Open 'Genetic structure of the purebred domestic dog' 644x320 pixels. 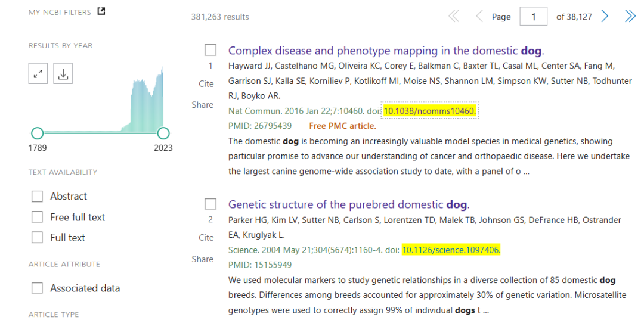(x=348, y=204)
